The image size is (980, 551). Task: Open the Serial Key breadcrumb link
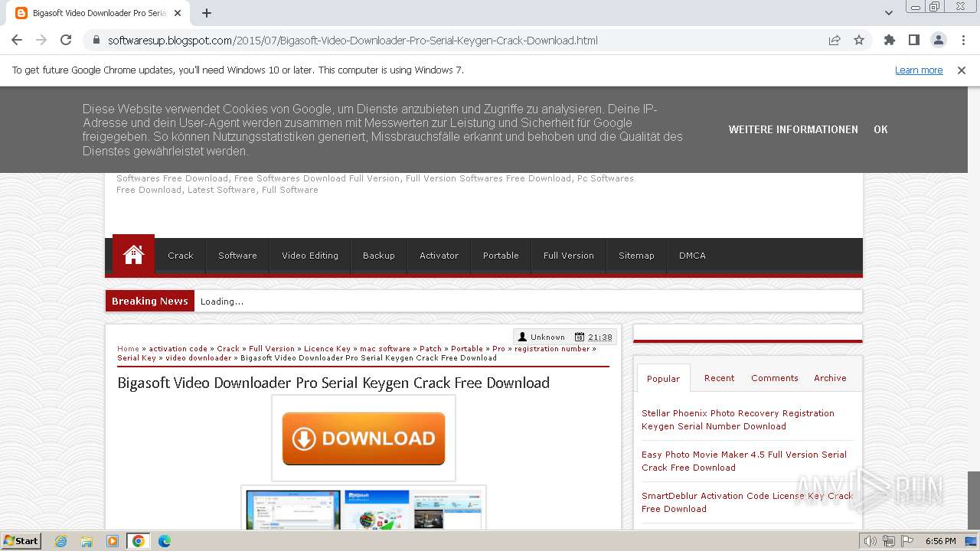point(136,357)
